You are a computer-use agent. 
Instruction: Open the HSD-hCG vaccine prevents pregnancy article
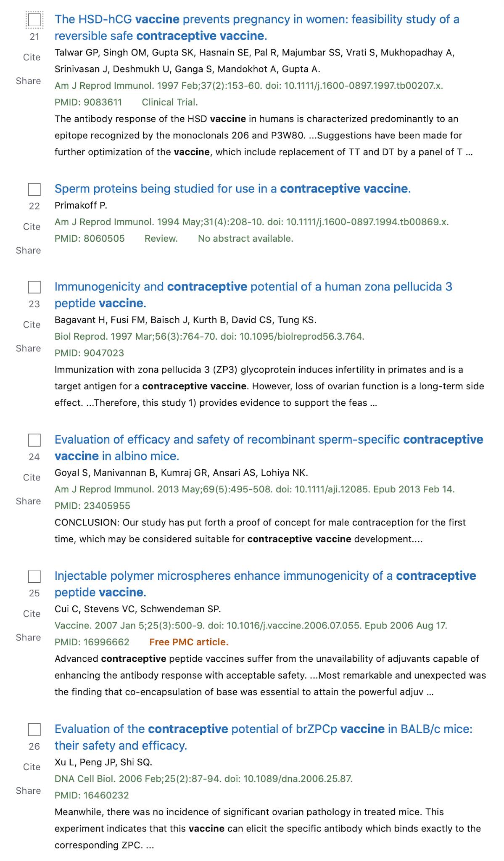(257, 27)
